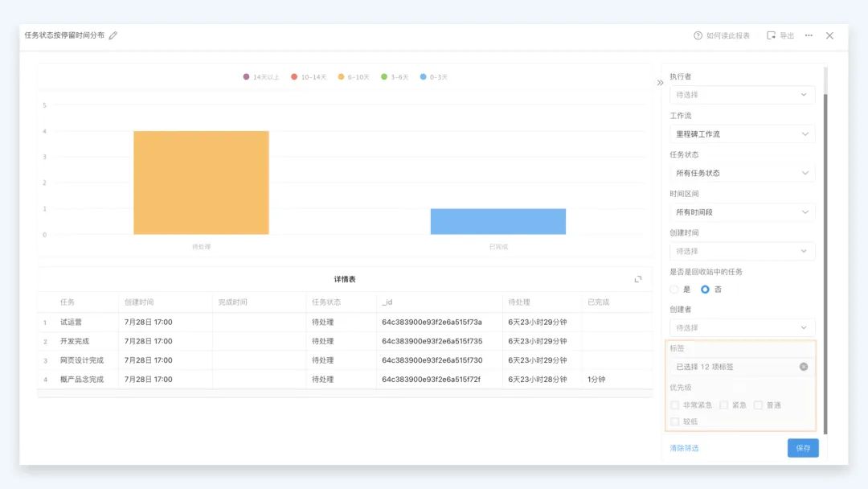
Task: Expand the 详情表 table to fullscreen
Action: (x=638, y=279)
